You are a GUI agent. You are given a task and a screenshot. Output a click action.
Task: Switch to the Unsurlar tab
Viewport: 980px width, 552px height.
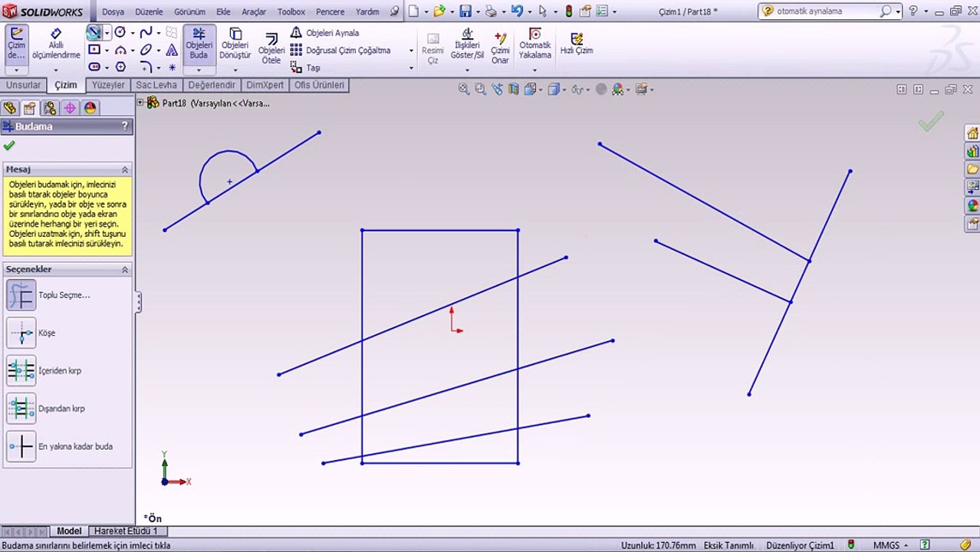coord(23,85)
